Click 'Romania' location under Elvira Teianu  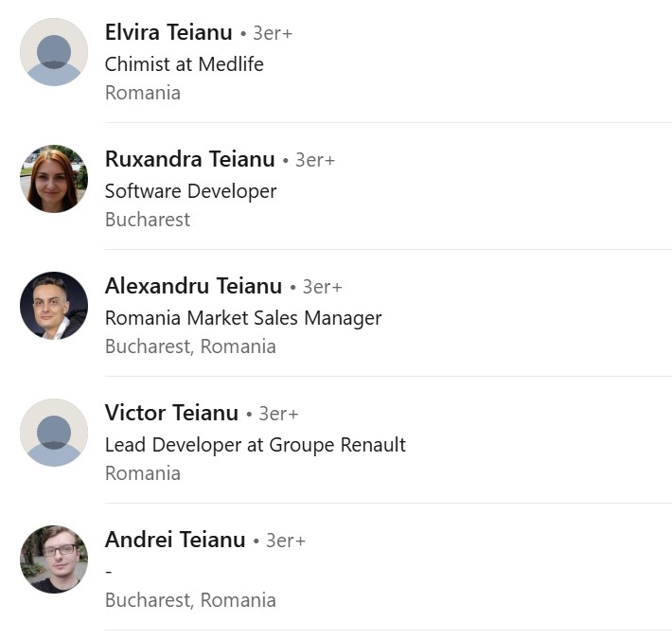[143, 93]
